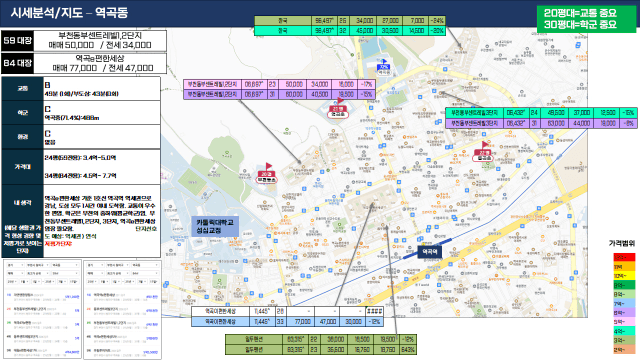
Task: Pick the yellow swatch in 가격범위 legend
Action: tap(624, 276)
